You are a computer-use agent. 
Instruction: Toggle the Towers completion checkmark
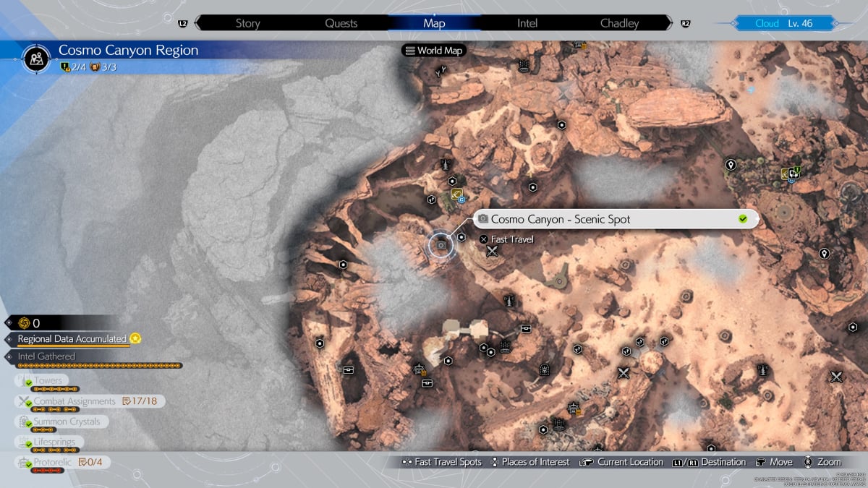29,384
